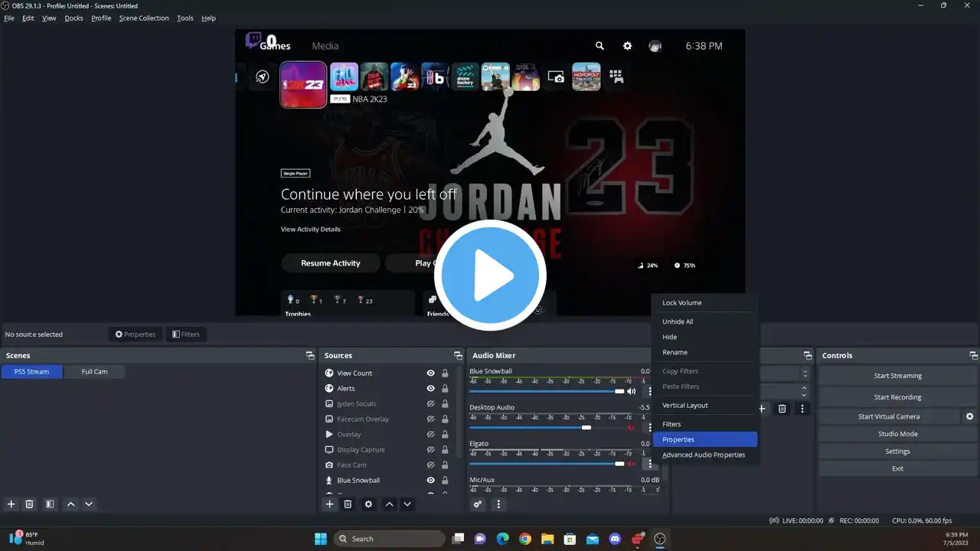
Task: Add a scene transition with plus icon
Action: (x=762, y=409)
